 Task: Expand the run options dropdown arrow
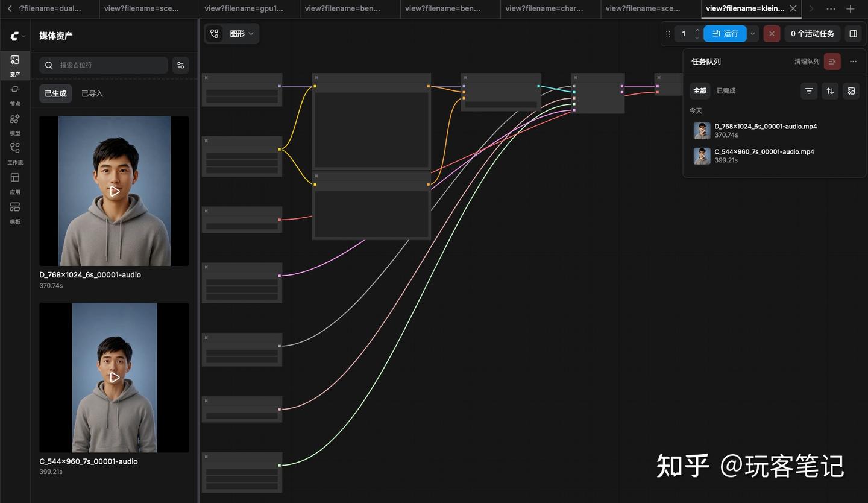pyautogui.click(x=753, y=34)
